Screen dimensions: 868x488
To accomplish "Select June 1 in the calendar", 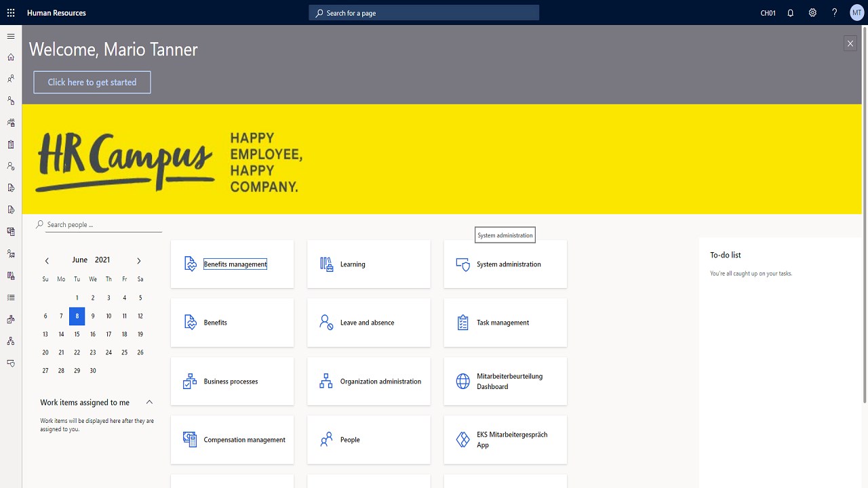I will pos(77,298).
